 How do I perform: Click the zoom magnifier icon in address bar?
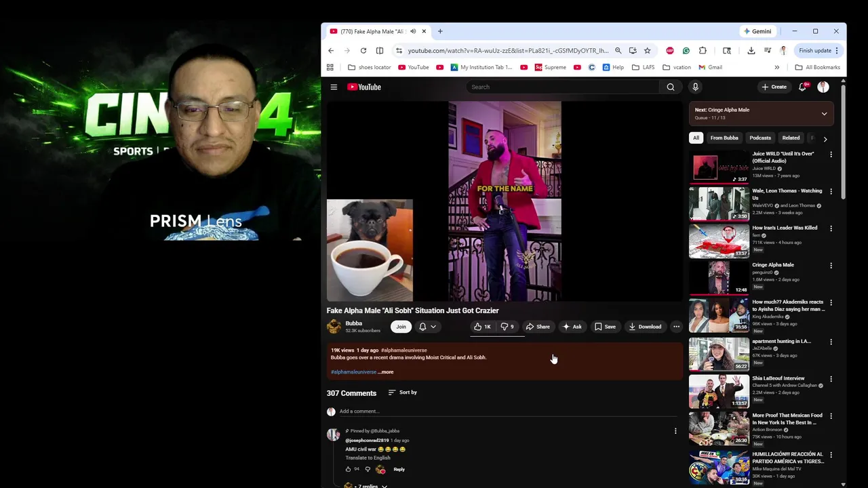point(618,51)
